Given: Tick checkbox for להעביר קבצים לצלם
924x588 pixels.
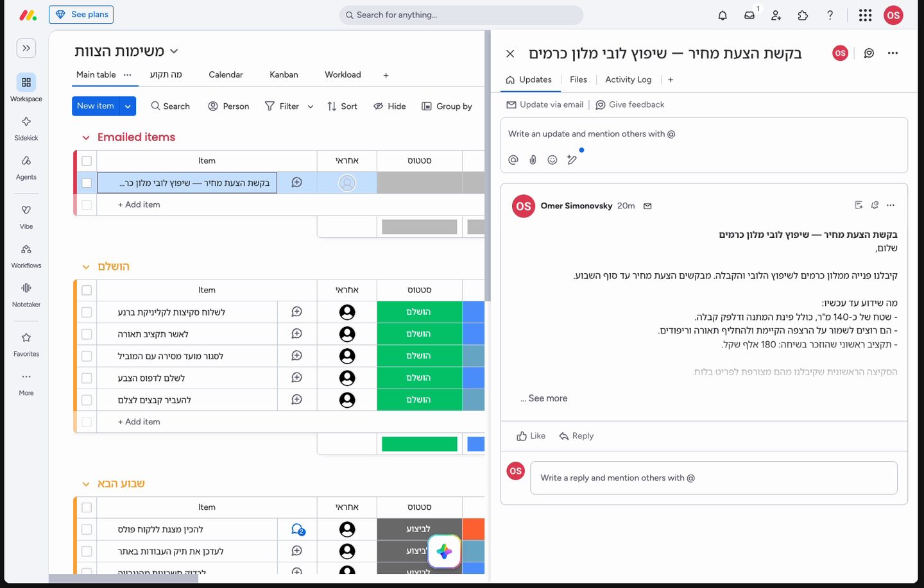Looking at the screenshot, I should [87, 400].
